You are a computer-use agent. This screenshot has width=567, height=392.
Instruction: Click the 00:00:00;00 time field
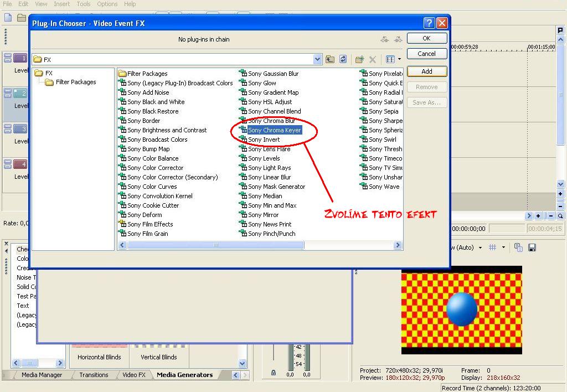[468, 229]
